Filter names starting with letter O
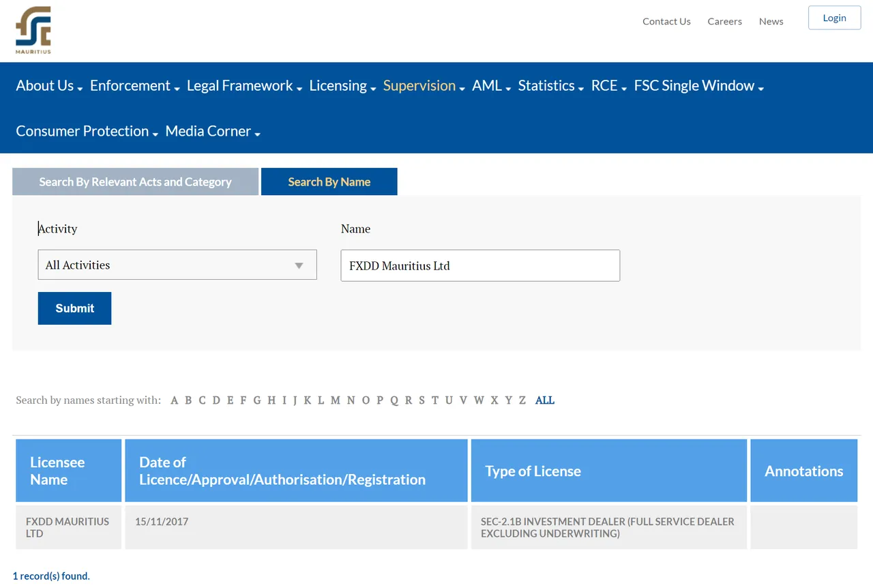Viewport: 873px width, 588px height. [x=366, y=400]
